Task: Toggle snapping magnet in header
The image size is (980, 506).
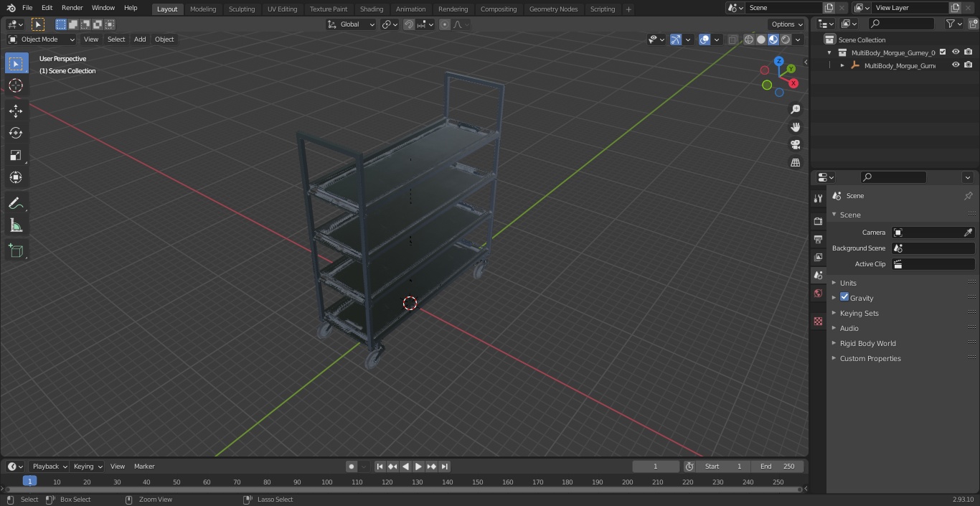Action: point(409,24)
